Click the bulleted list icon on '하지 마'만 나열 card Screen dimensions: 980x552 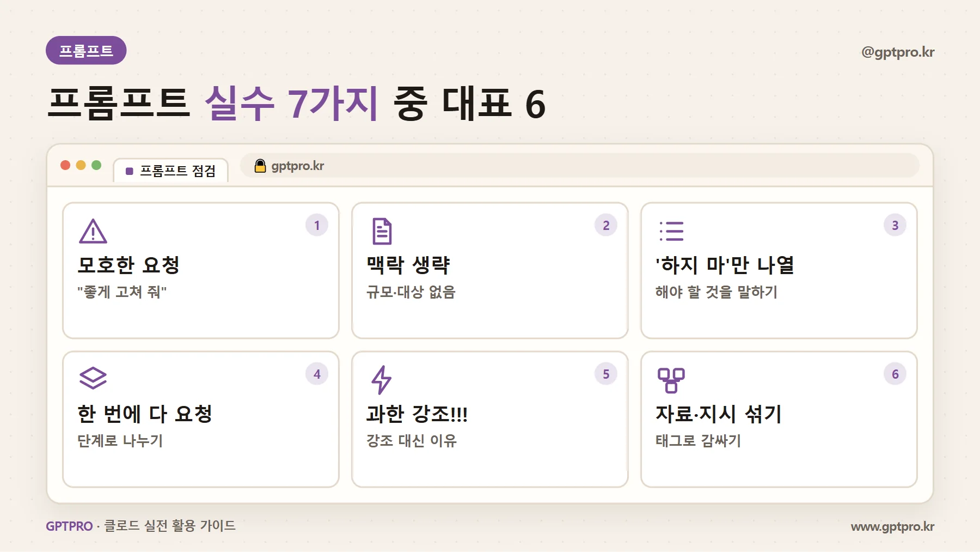[671, 231]
